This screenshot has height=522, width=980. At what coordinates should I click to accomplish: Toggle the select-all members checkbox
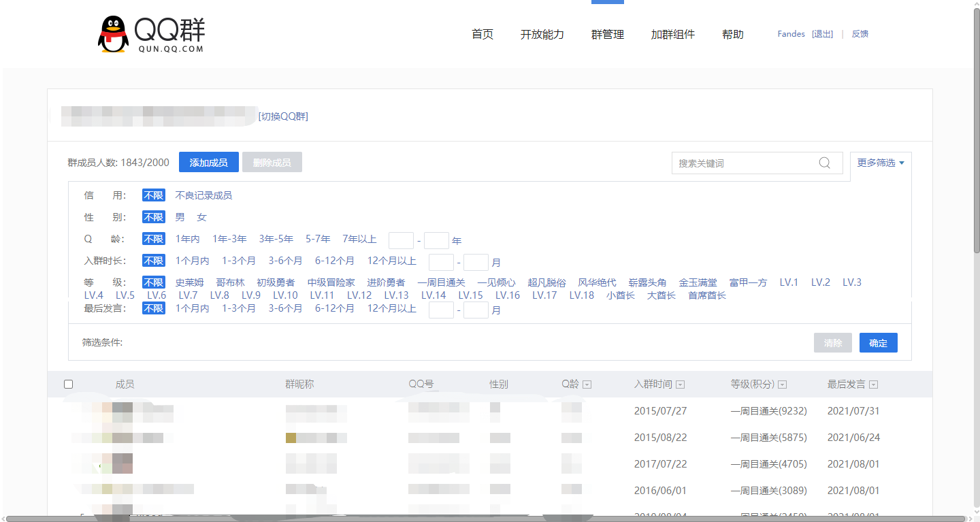point(68,384)
